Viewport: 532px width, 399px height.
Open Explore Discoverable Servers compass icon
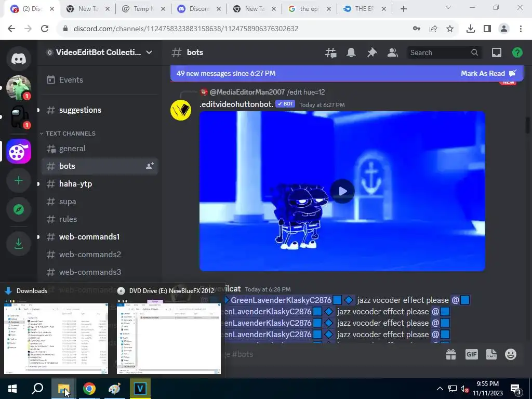(19, 210)
